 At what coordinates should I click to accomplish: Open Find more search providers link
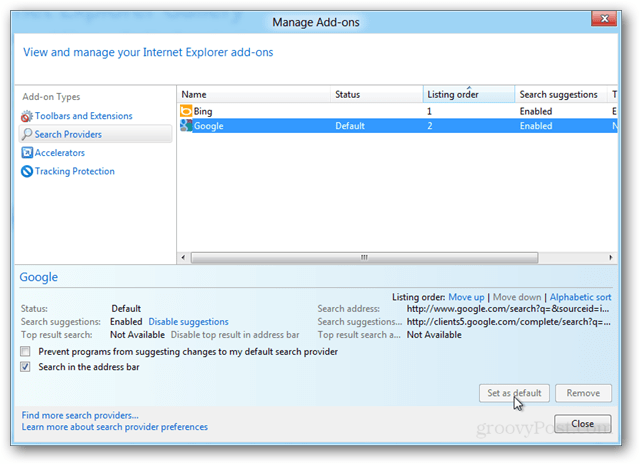click(x=80, y=415)
